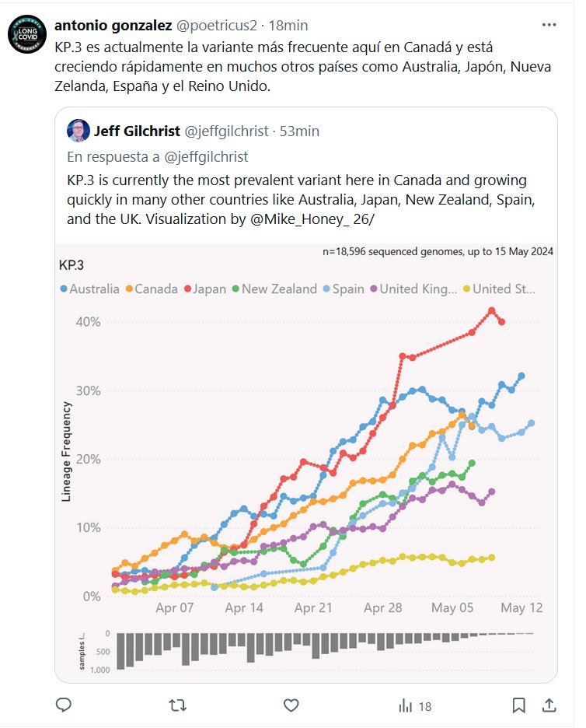Click Jeff Gilchrist name in quoted tweet
The height and width of the screenshot is (728, 586).
coord(136,131)
